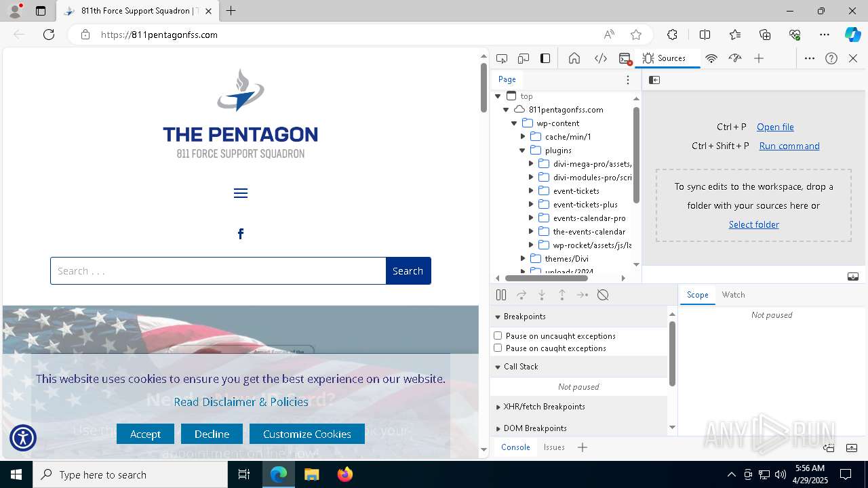The width and height of the screenshot is (868, 488).
Task: Open more options in the Page navigator
Action: click(x=628, y=80)
